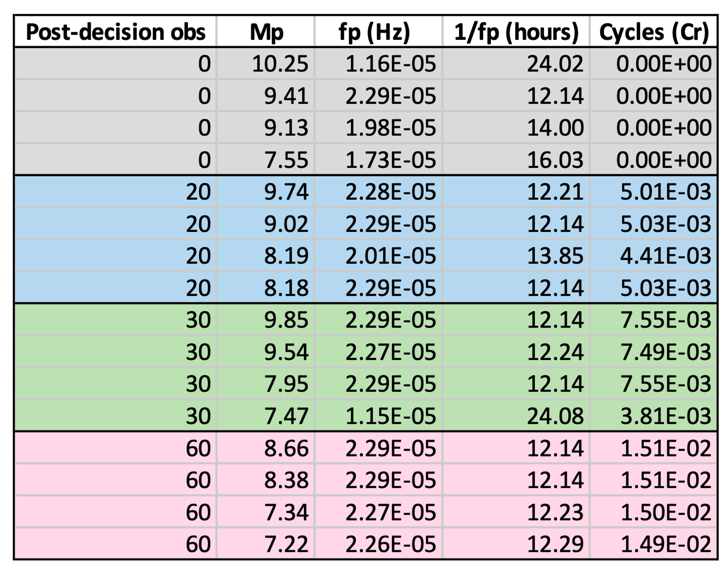Click the fp cell with value 1.16E-05
The width and height of the screenshot is (728, 571).
tap(390, 63)
